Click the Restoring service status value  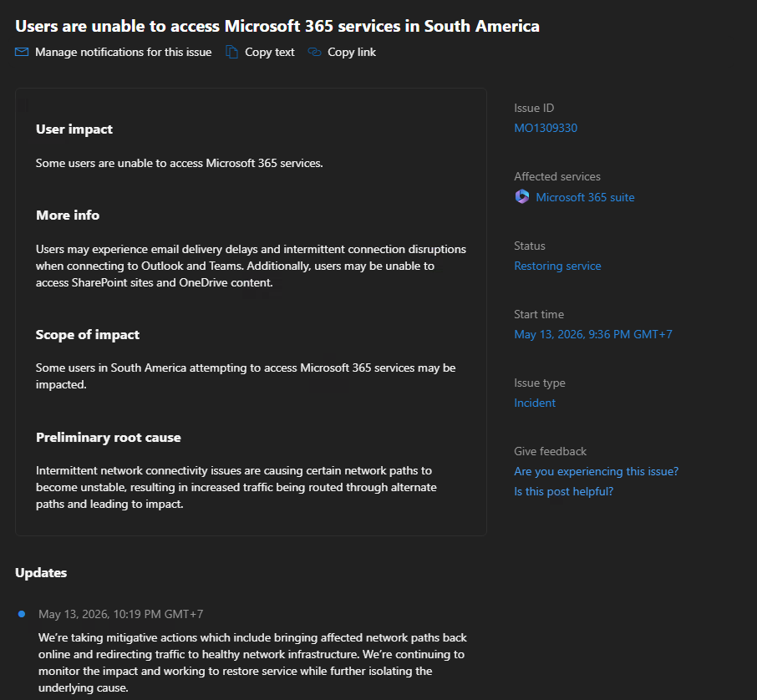pos(557,266)
